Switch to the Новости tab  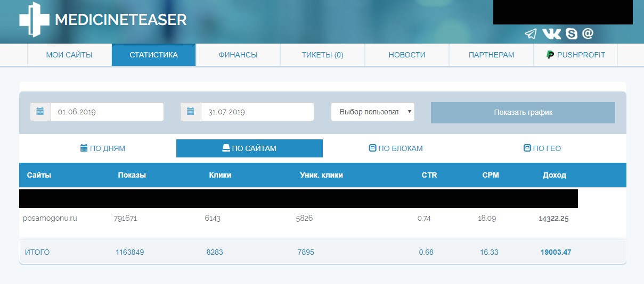tap(407, 55)
